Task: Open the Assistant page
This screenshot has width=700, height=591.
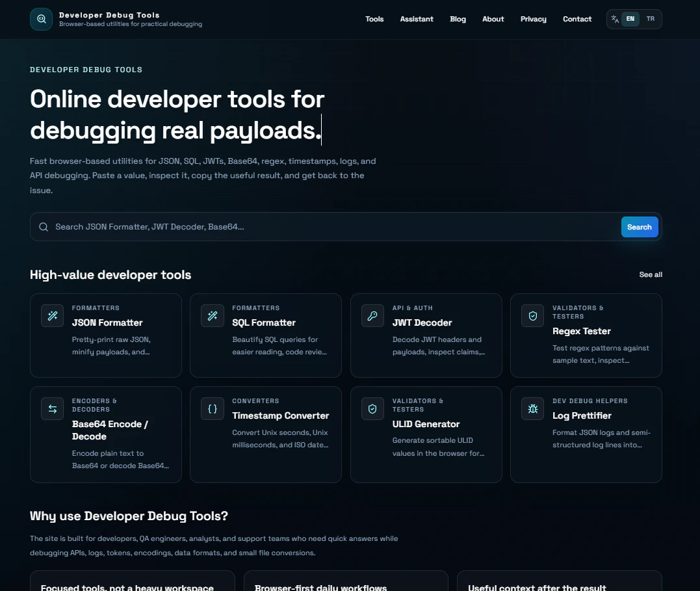Action: tap(417, 20)
